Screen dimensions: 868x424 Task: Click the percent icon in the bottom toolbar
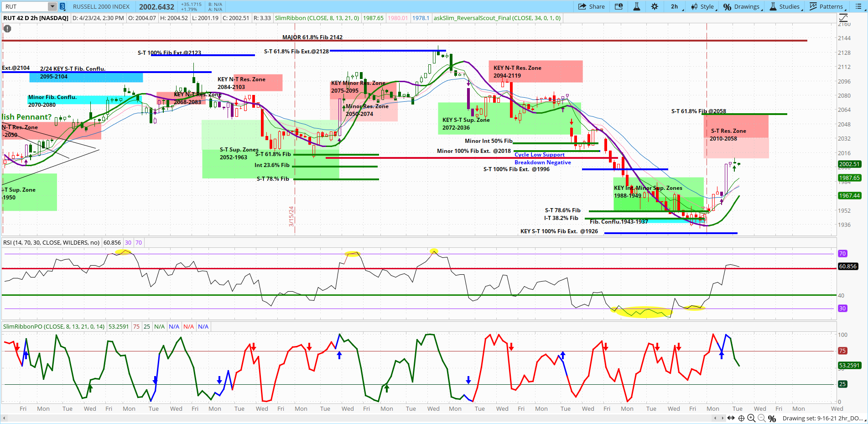772,418
